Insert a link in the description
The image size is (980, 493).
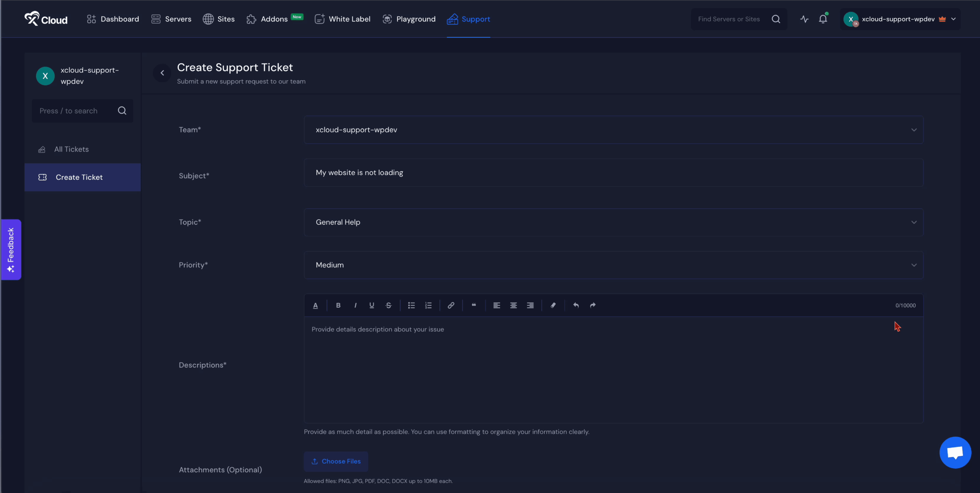click(451, 305)
